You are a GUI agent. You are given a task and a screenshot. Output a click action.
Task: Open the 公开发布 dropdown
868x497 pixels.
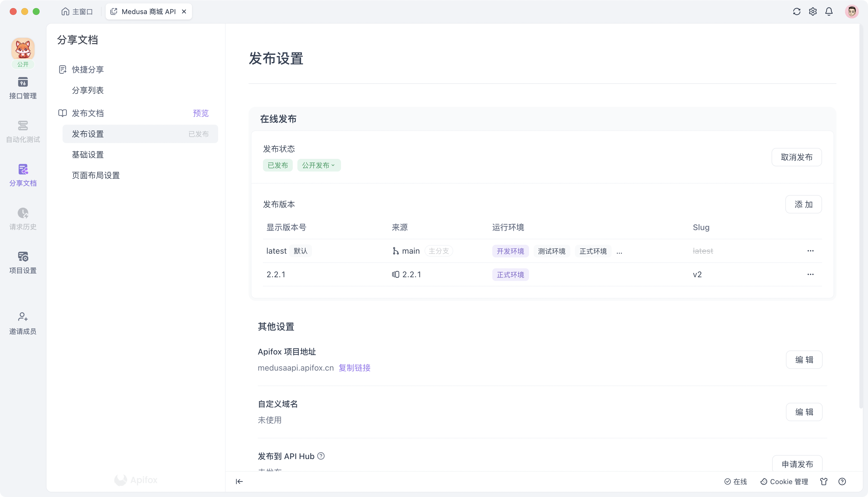pos(319,165)
